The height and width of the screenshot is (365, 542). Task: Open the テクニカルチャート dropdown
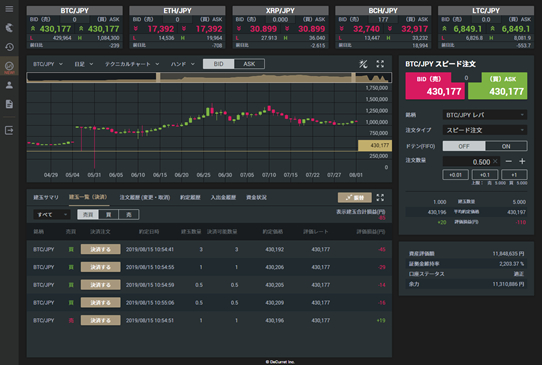(132, 64)
